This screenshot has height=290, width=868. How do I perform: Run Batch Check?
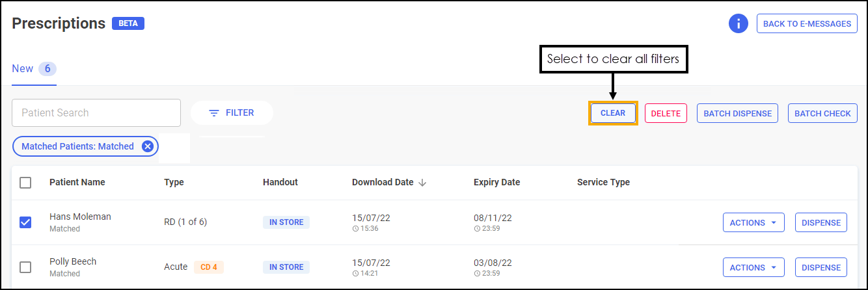click(822, 113)
